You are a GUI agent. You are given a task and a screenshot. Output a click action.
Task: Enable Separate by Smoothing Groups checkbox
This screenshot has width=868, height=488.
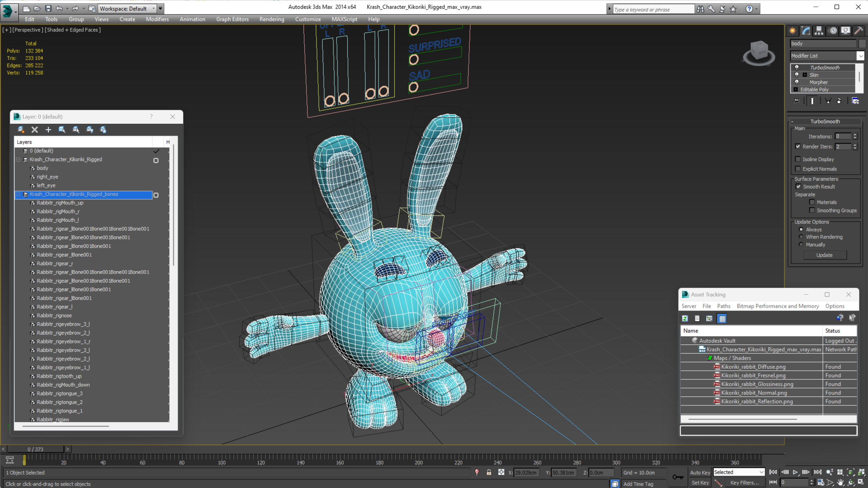812,210
